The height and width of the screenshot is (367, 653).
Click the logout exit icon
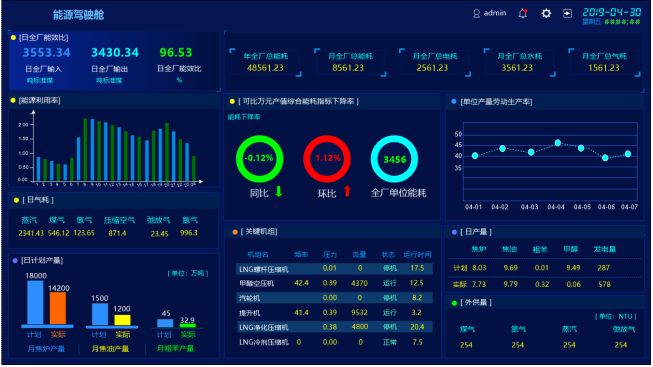pos(567,14)
